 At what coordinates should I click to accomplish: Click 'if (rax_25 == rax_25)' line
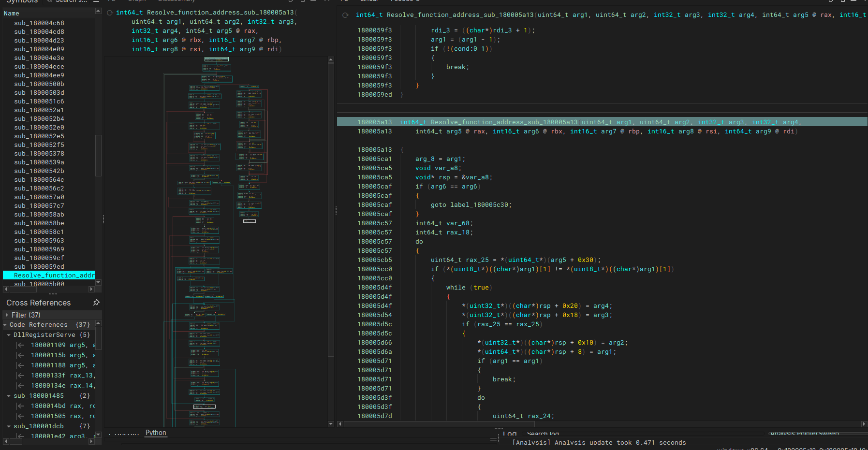[502, 324]
